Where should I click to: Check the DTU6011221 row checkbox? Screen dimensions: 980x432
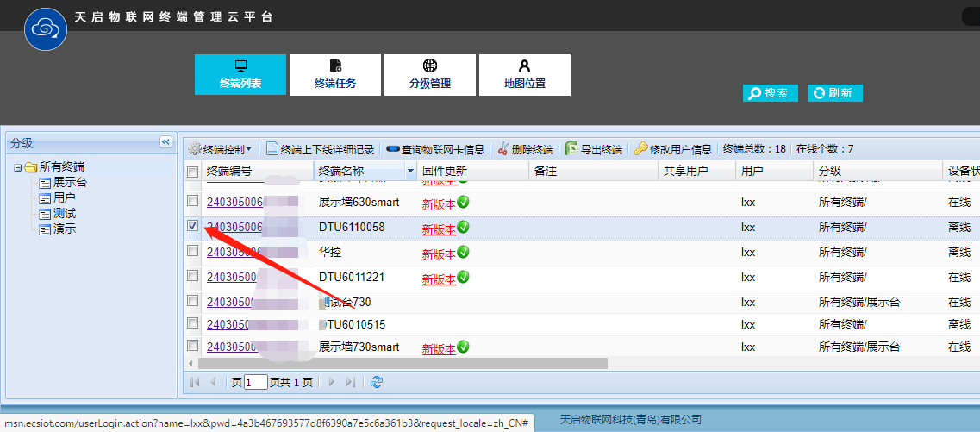193,275
